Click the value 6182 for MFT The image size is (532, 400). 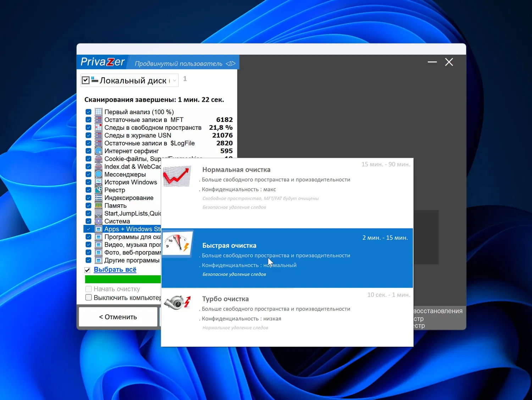(225, 120)
